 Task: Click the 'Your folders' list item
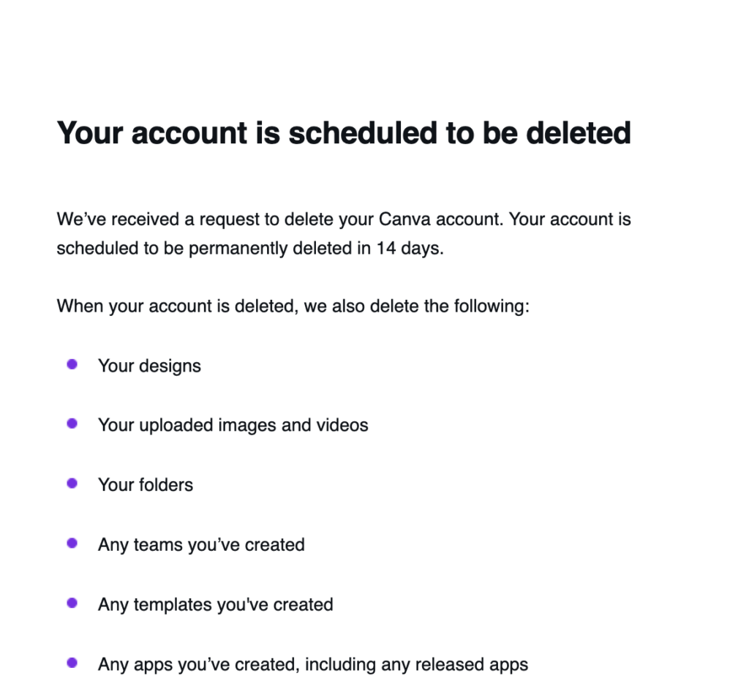[146, 485]
